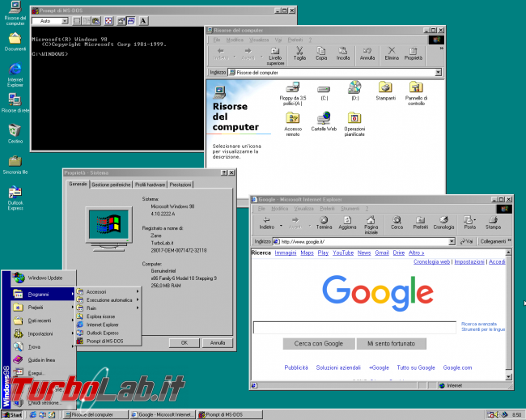
Task: Click the Google search input field
Action: click(354, 328)
